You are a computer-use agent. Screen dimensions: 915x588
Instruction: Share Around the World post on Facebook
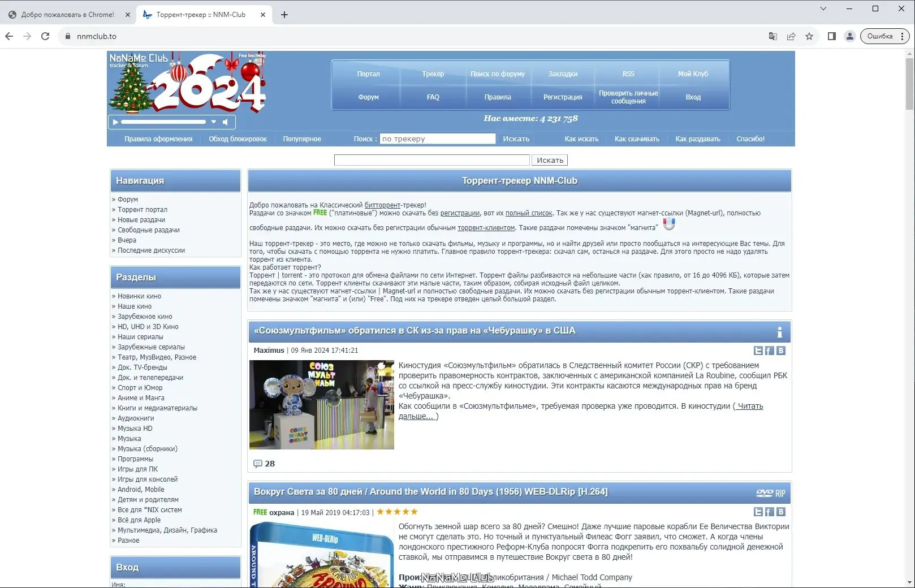click(x=769, y=512)
